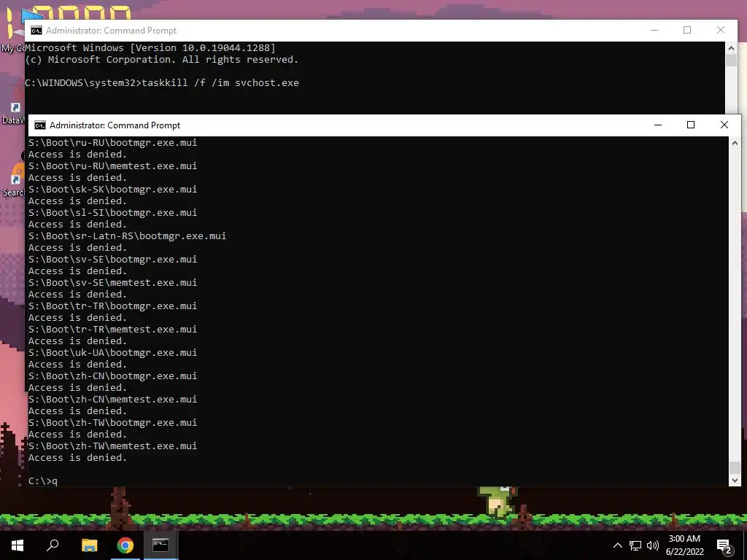This screenshot has width=747, height=560.
Task: Minimize the front Command Prompt window
Action: (658, 125)
